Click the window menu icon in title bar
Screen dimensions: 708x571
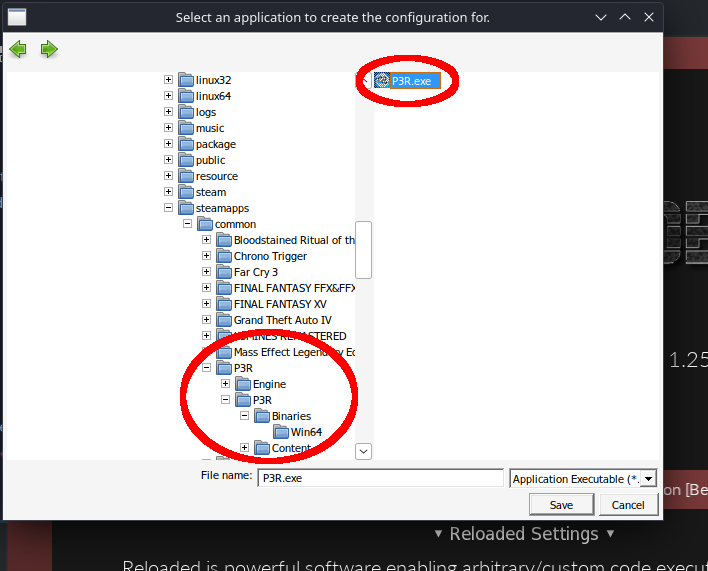17,17
